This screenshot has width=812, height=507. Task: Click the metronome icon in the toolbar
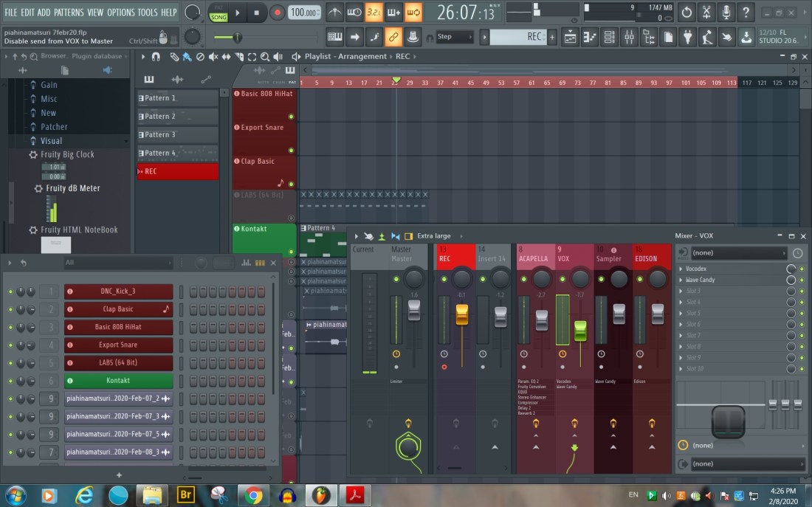point(335,13)
